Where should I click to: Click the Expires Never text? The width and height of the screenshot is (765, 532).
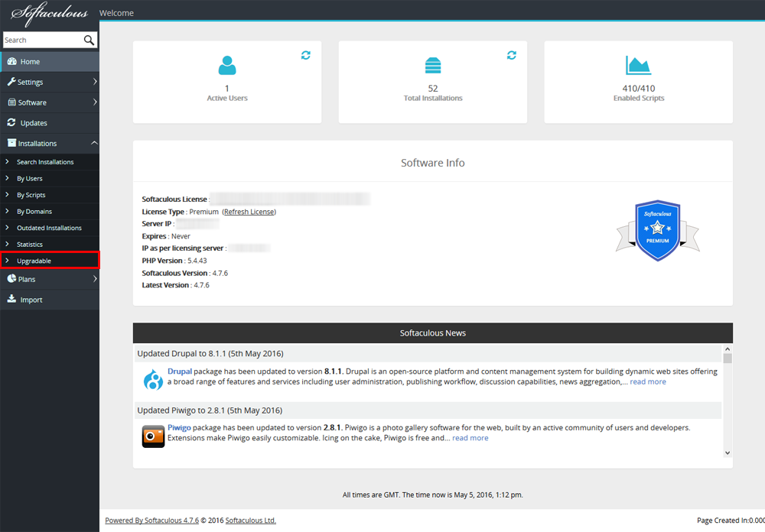pyautogui.click(x=166, y=236)
